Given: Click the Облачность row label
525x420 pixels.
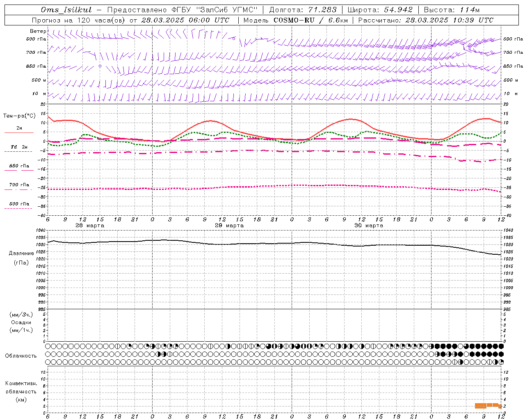Looking at the screenshot, I should pos(21,356).
